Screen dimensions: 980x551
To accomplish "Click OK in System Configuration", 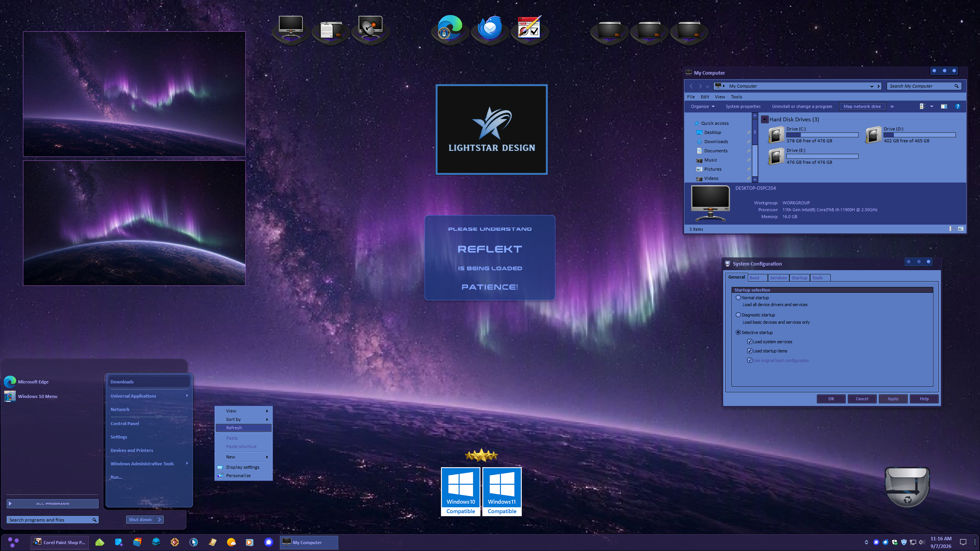I will coord(831,399).
